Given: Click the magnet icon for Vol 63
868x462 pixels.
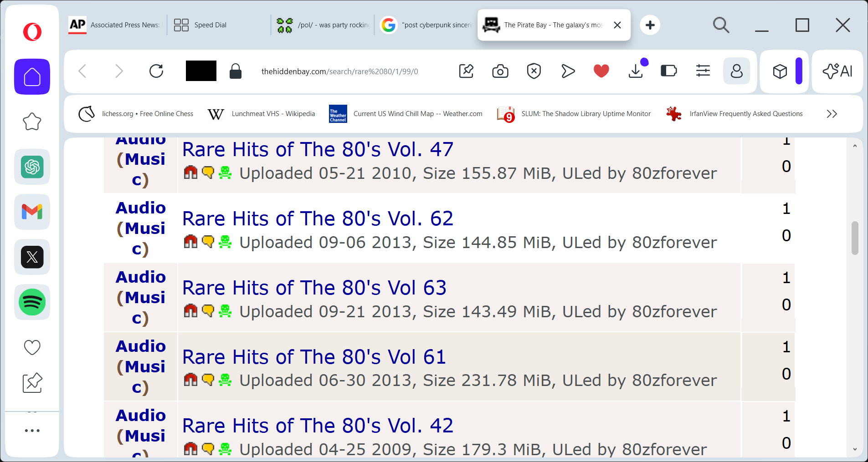Looking at the screenshot, I should 190,310.
